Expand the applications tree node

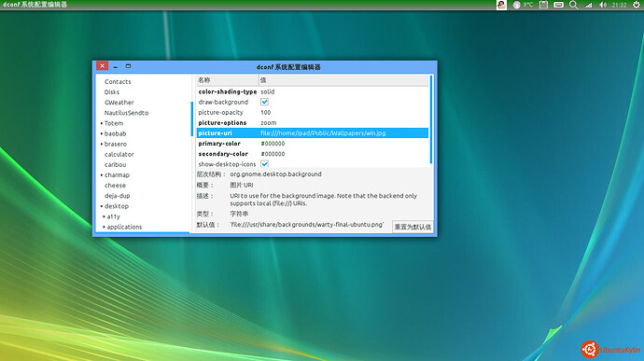[104, 227]
